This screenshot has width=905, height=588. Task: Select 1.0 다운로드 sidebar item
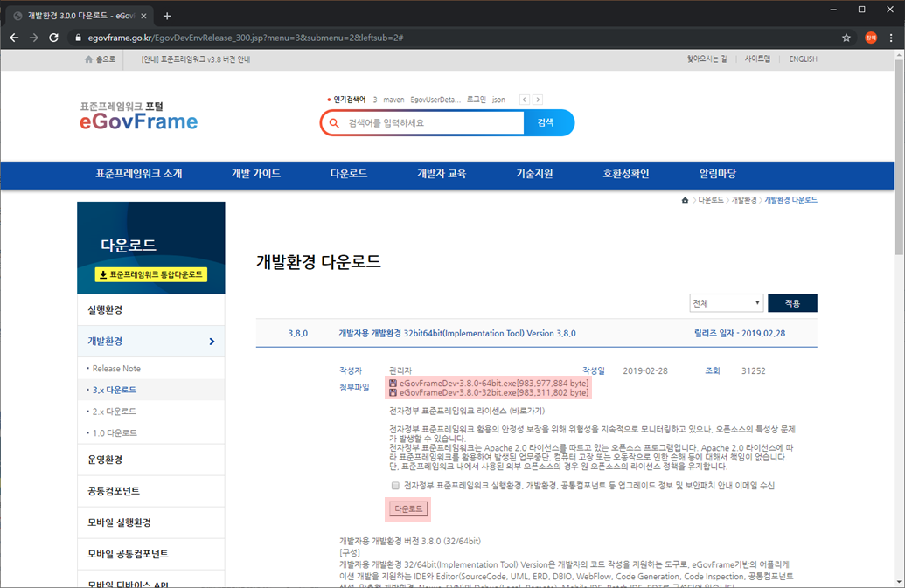pyautogui.click(x=115, y=433)
